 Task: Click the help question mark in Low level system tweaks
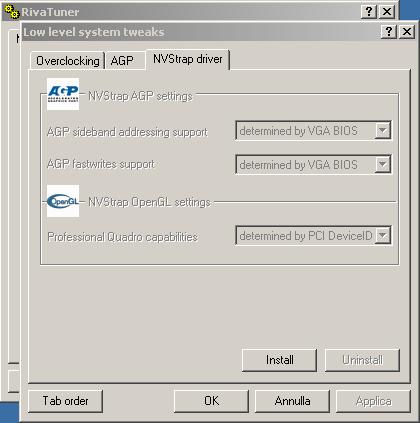tap(388, 32)
